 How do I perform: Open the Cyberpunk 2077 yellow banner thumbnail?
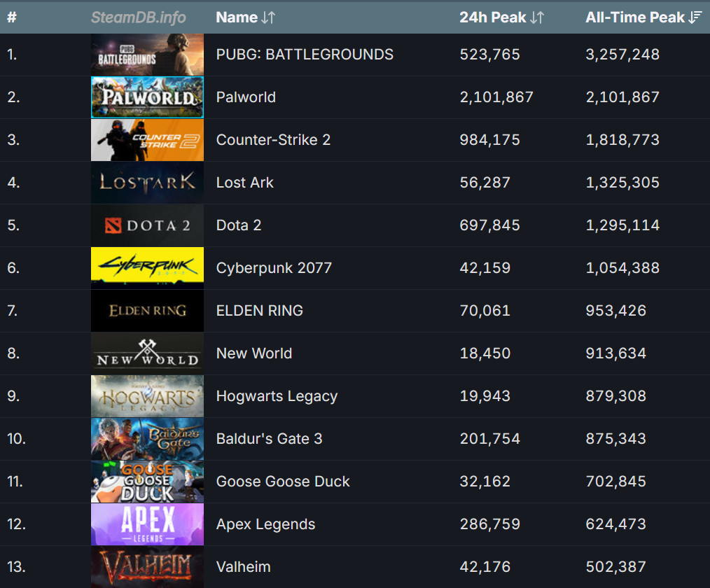(147, 268)
